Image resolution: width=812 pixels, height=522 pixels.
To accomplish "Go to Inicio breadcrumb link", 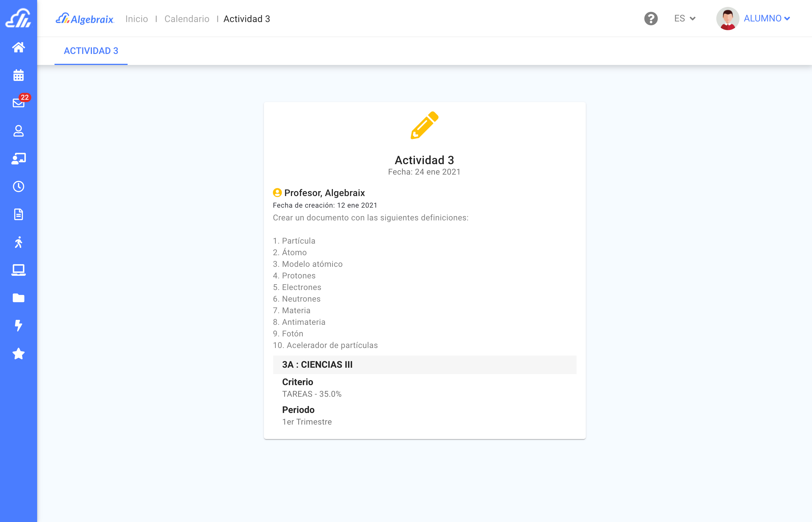I will [137, 19].
